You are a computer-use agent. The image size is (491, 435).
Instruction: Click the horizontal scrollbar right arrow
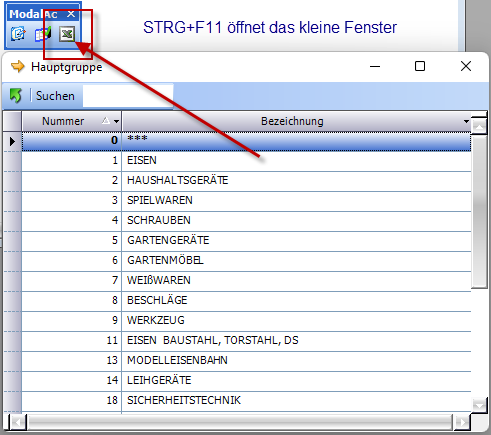[462, 422]
